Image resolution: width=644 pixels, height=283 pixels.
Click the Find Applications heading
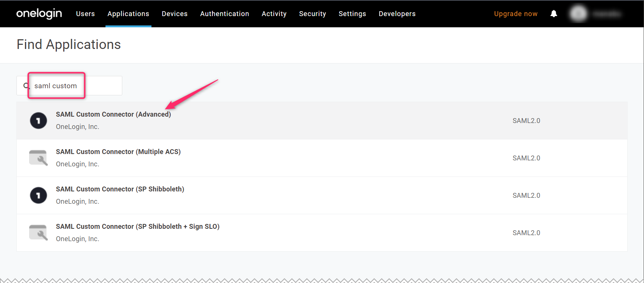pyautogui.click(x=69, y=44)
